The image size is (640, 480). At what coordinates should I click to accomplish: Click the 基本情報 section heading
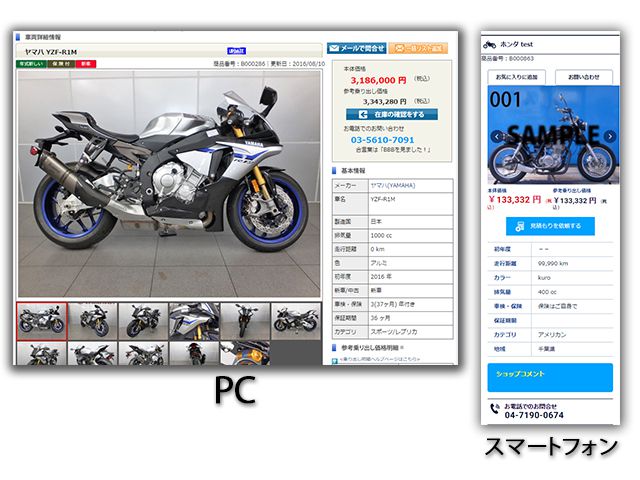tap(353, 171)
